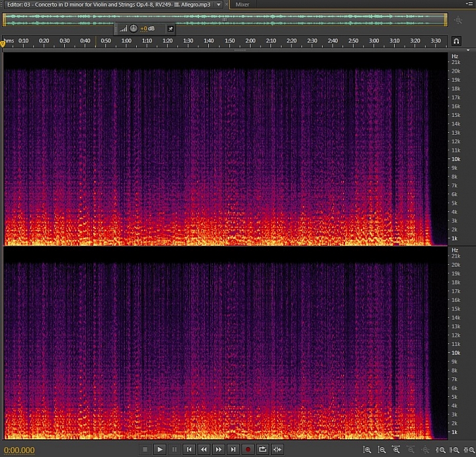
Task: Close the Editor tab with small x
Action: coord(227,5)
